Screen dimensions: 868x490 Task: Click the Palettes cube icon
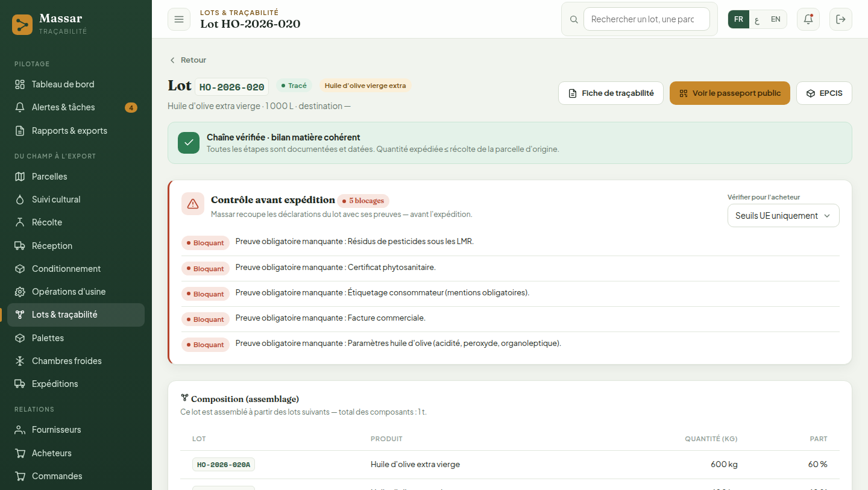[x=20, y=338]
